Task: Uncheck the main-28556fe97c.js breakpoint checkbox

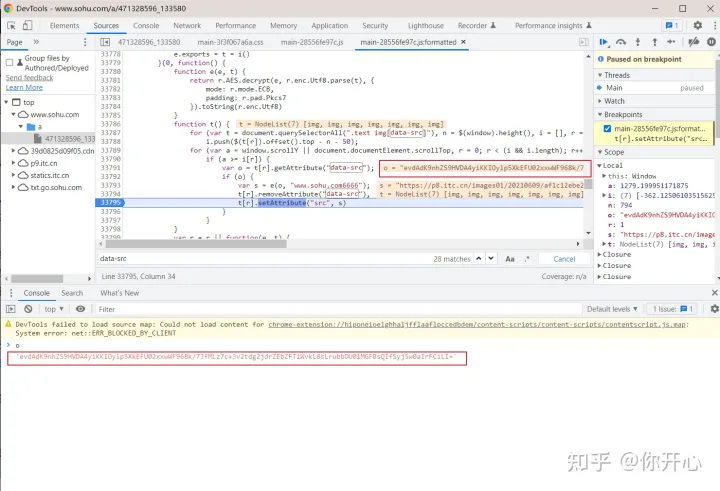Action: point(608,129)
